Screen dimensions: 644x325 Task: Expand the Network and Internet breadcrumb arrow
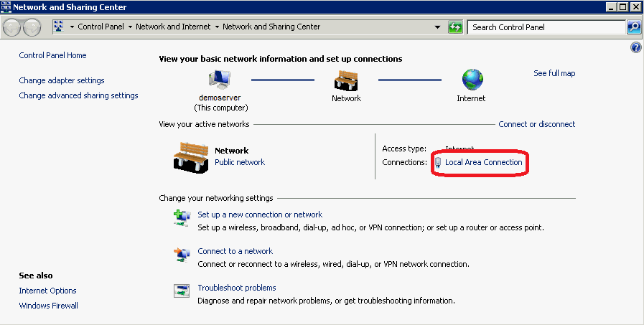pyautogui.click(x=216, y=27)
